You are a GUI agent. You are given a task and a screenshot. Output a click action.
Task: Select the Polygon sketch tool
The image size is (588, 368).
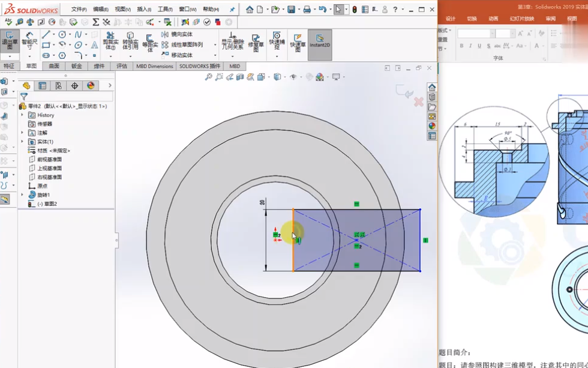[x=62, y=55]
